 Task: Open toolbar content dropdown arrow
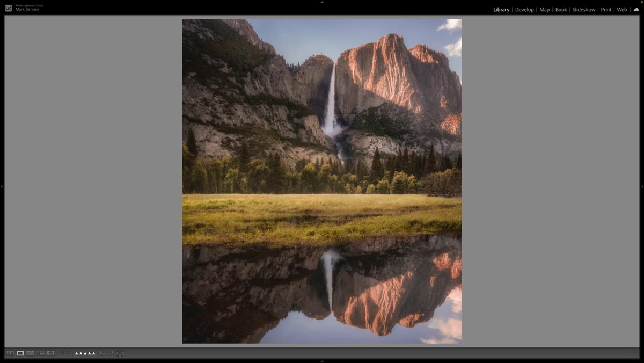coord(634,353)
